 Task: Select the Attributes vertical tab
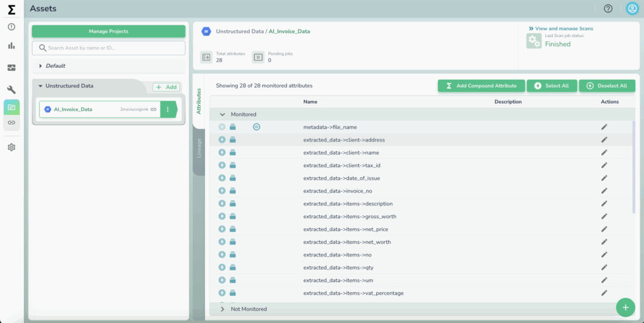pos(199,101)
